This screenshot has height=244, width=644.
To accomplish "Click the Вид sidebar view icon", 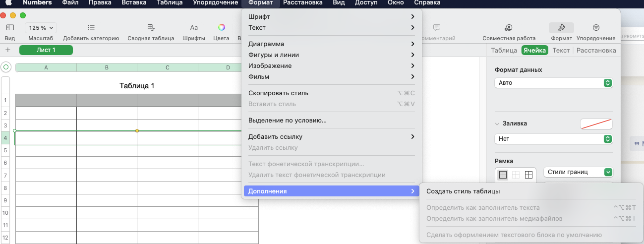I will [x=10, y=28].
